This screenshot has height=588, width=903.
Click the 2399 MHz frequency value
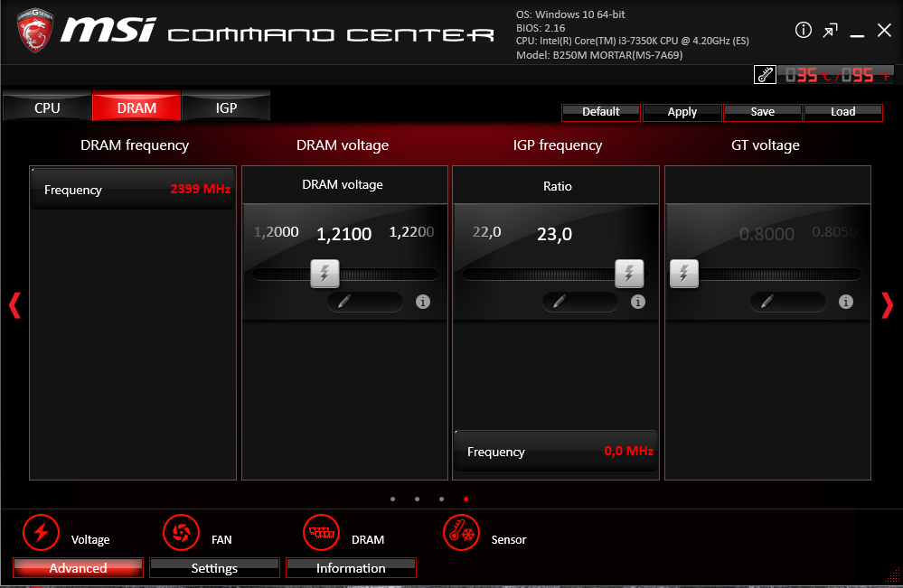point(200,189)
